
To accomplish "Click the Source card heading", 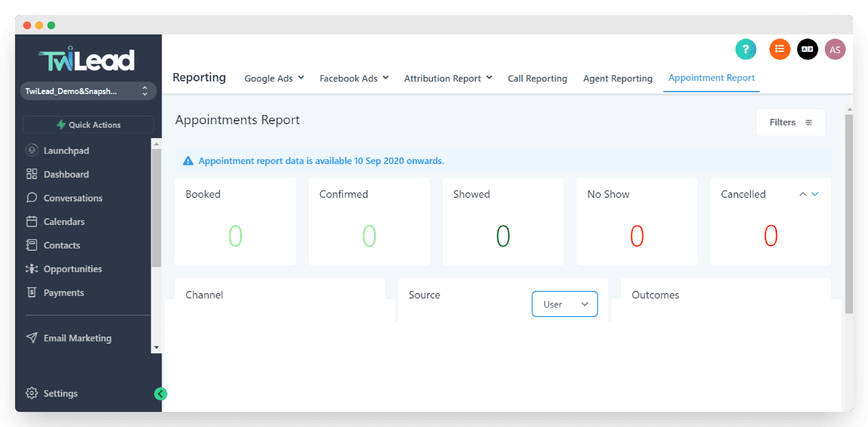I will tap(424, 295).
